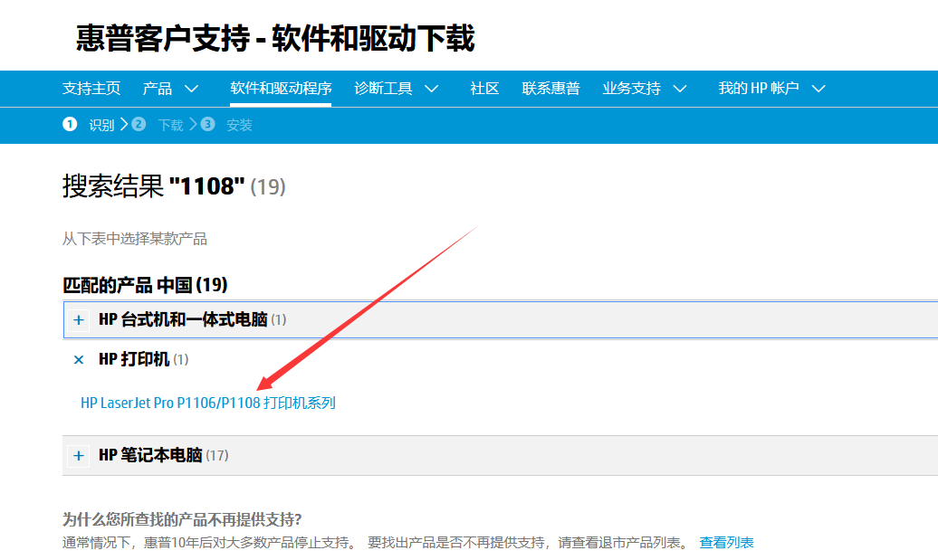The height and width of the screenshot is (560, 938).
Task: Open 我的 HP 帐户 menu label
Action: 759,89
